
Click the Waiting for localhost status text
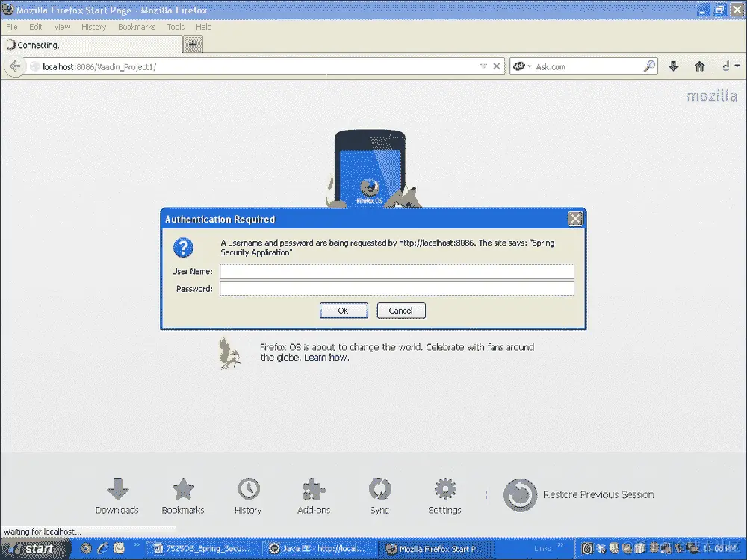42,532
